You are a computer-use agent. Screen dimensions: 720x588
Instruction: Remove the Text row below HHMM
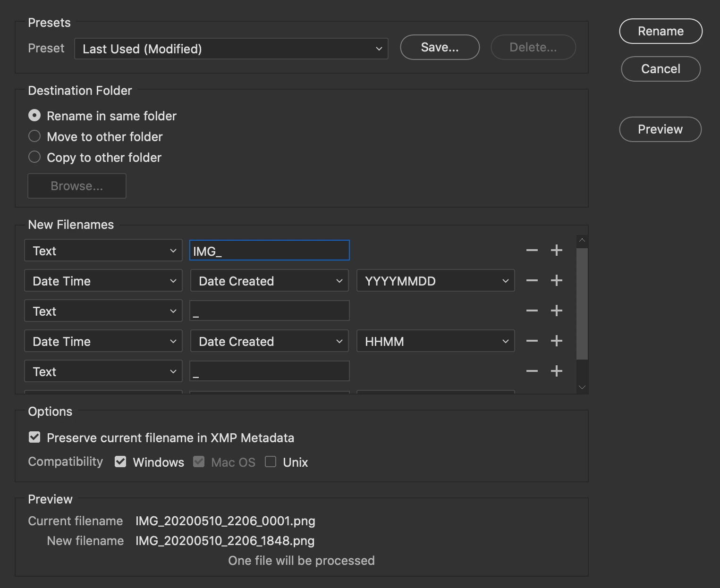coord(532,371)
